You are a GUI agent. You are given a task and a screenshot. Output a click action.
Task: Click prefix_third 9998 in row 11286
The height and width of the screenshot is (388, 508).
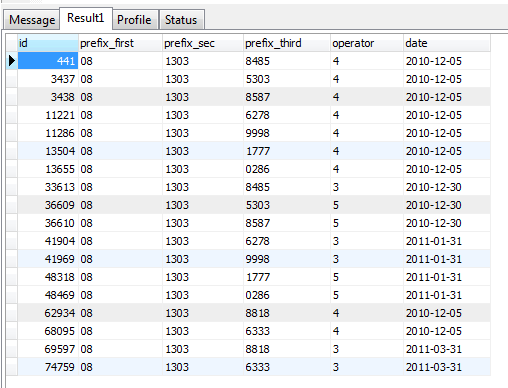click(x=287, y=133)
